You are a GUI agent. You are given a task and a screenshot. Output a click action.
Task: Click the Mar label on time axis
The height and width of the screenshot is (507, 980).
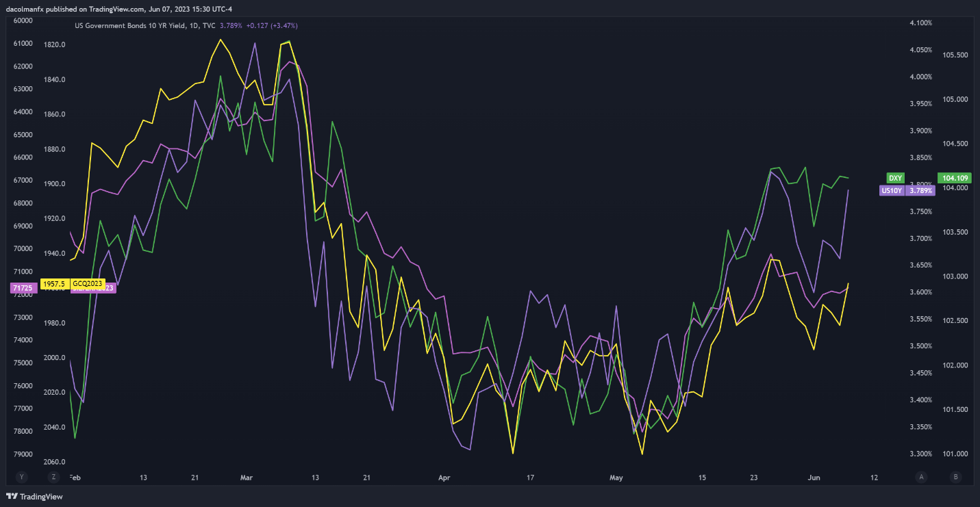(246, 477)
